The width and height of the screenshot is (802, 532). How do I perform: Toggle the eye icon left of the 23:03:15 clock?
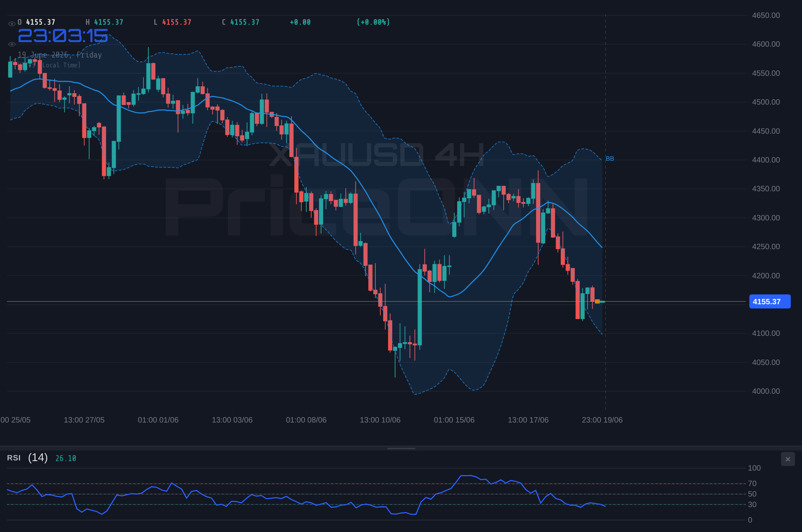(x=12, y=44)
